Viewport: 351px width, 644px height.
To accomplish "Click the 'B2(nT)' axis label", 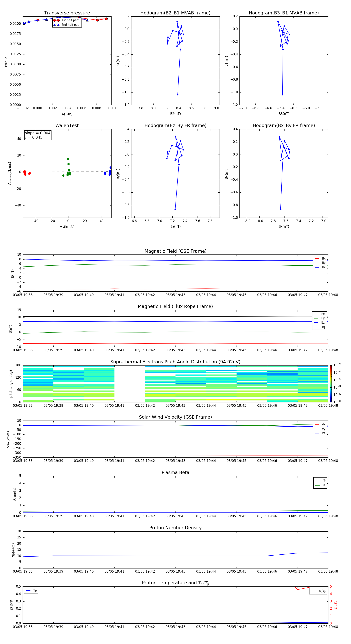I will pyautogui.click(x=175, y=114).
